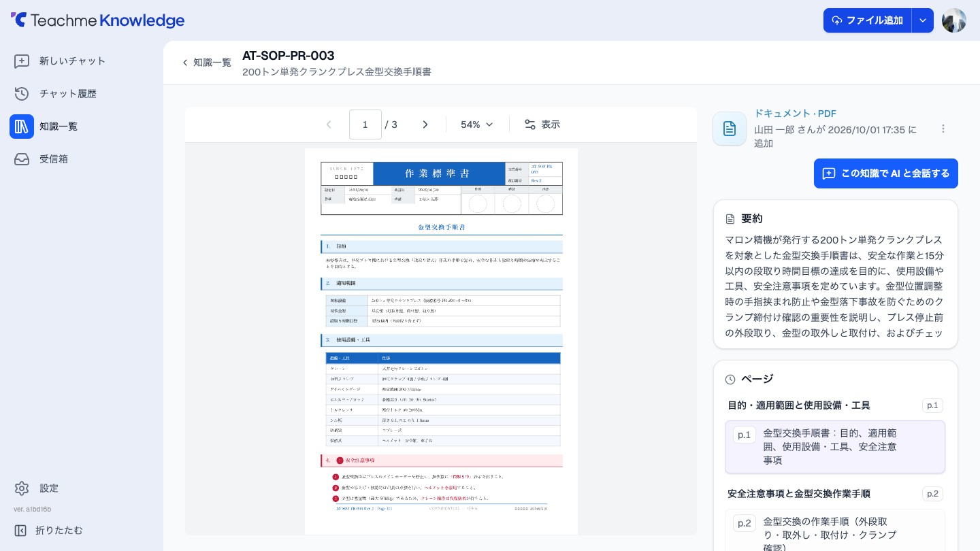
Task: Open the 表示 display options
Action: tap(542, 124)
